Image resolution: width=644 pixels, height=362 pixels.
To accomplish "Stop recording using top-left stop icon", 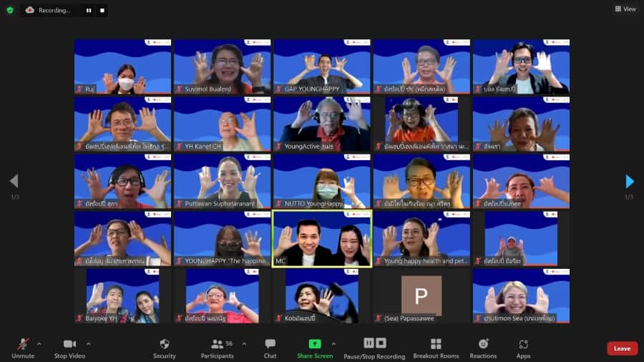I will click(102, 11).
